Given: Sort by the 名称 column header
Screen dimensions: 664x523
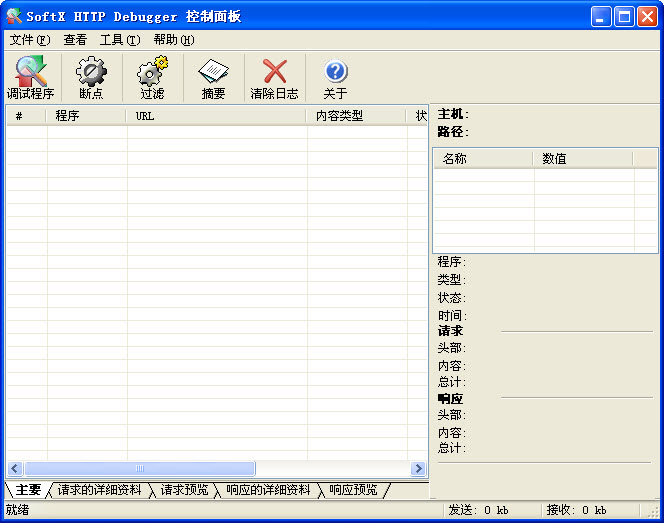Looking at the screenshot, I should click(483, 159).
